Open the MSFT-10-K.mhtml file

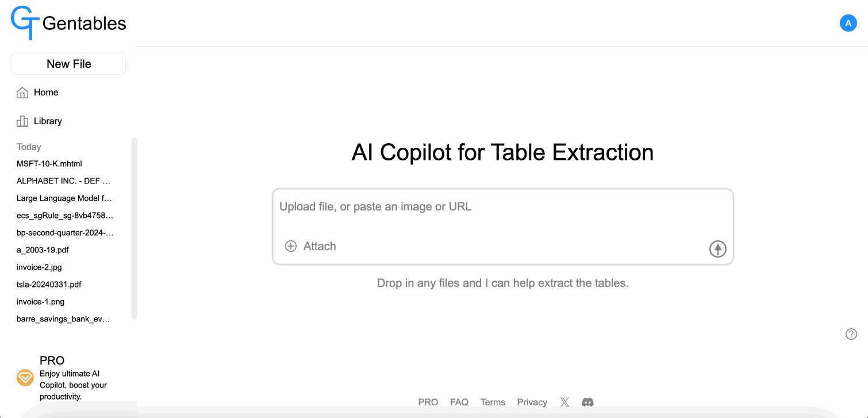click(49, 164)
